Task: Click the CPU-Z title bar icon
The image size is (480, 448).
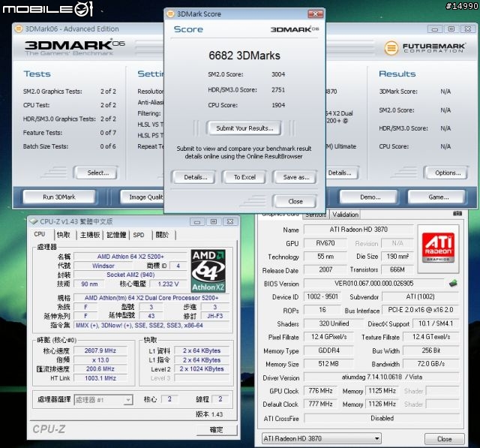Action: (34, 221)
